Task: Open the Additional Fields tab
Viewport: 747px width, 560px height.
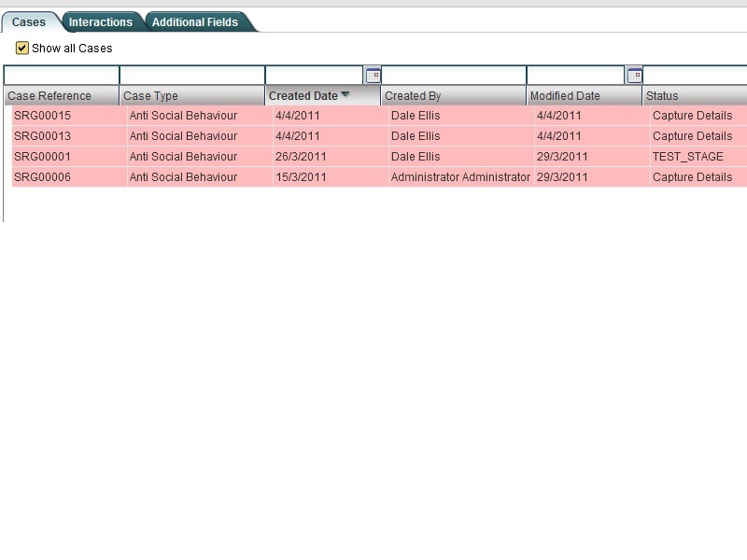Action: pos(195,22)
